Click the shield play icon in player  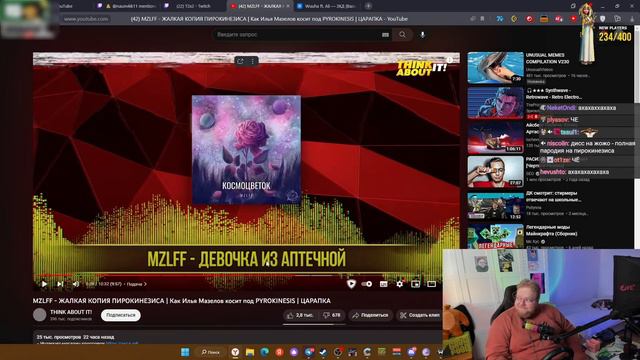351,284
